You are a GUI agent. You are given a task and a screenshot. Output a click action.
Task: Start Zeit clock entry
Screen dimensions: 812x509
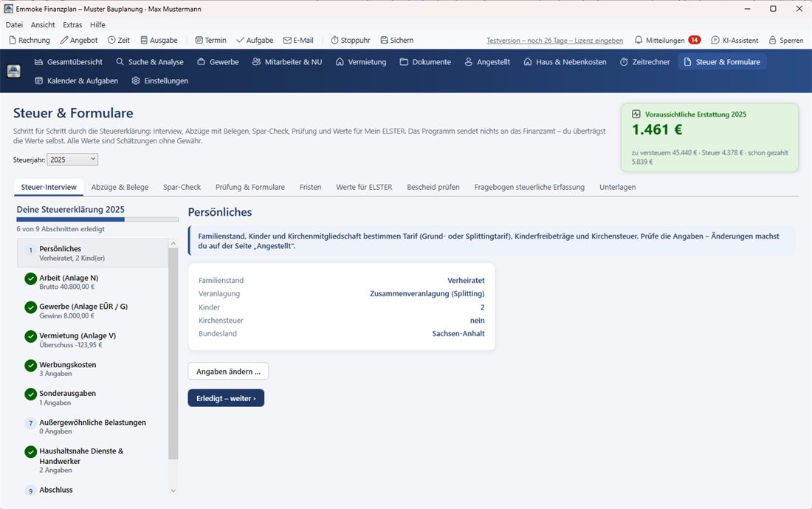pos(119,40)
